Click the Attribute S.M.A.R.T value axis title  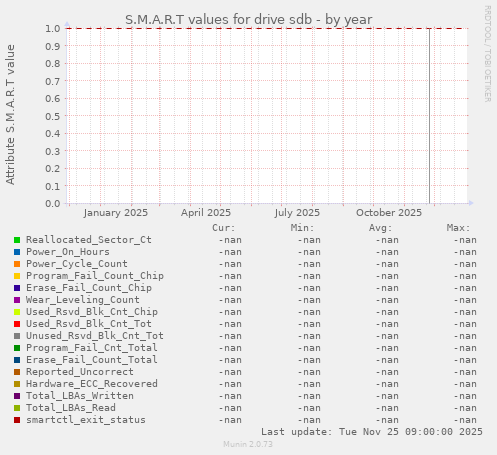10,115
